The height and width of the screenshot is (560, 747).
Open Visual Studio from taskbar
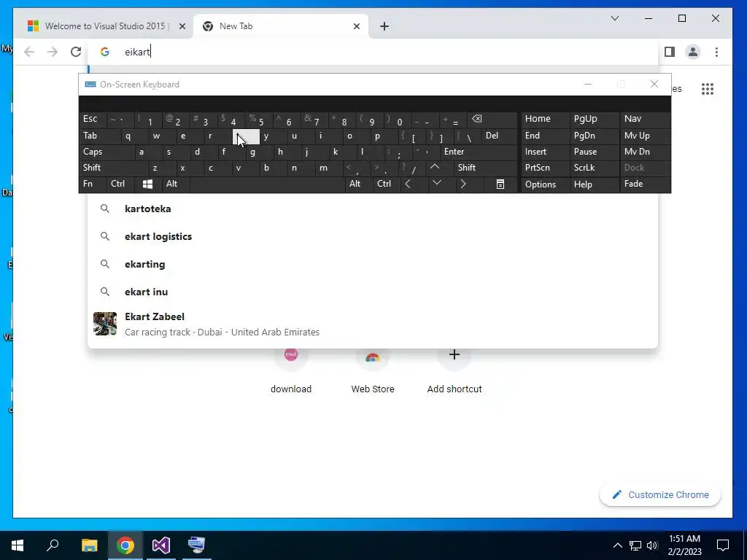point(161,545)
